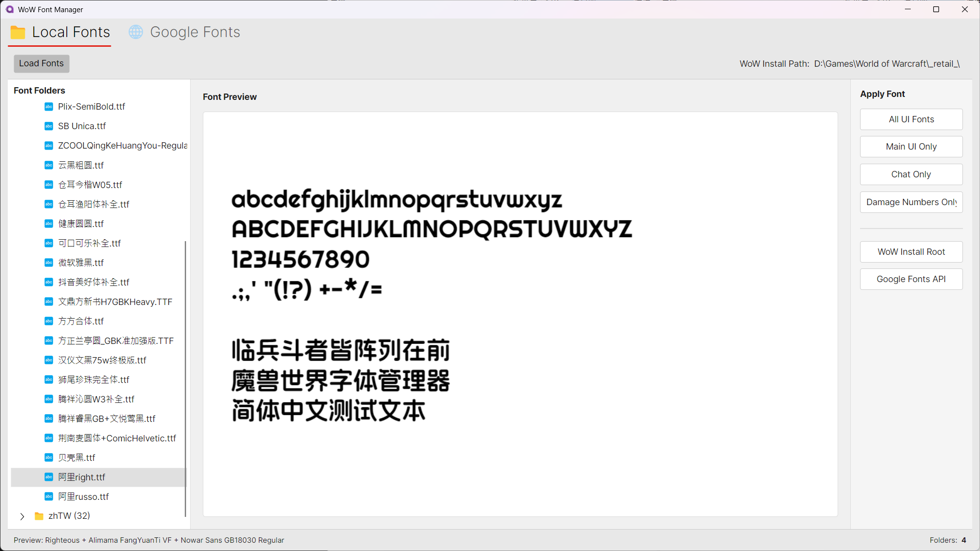Open the WoW Install Root setting
The height and width of the screenshot is (551, 980).
point(911,252)
